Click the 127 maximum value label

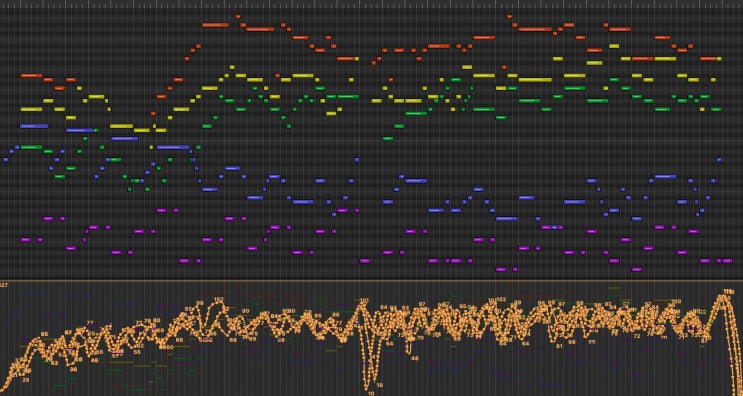pyautogui.click(x=4, y=285)
